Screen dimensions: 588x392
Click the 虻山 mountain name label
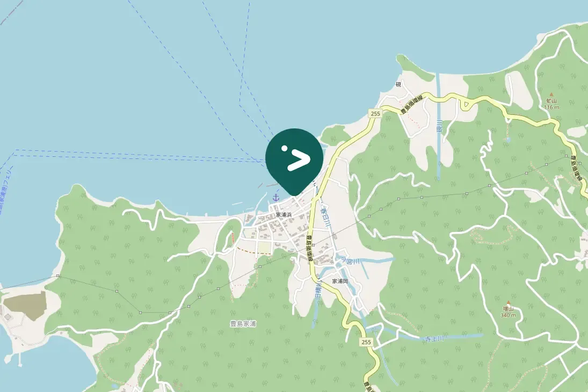[x=551, y=101]
